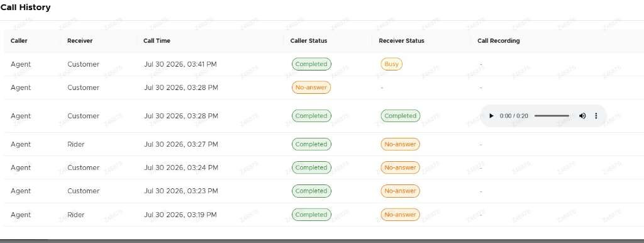
Task: Seek along the recording progress bar
Action: [x=552, y=116]
